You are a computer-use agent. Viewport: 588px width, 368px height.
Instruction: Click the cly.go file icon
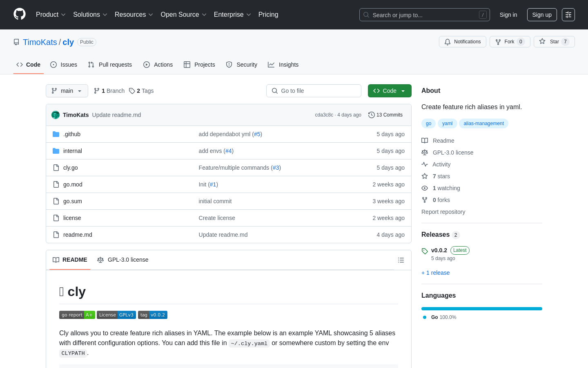click(56, 168)
